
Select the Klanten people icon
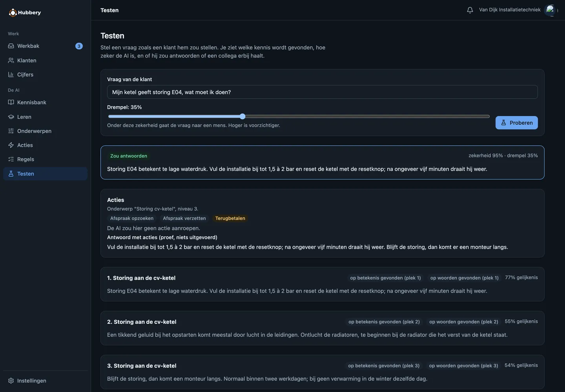11,60
